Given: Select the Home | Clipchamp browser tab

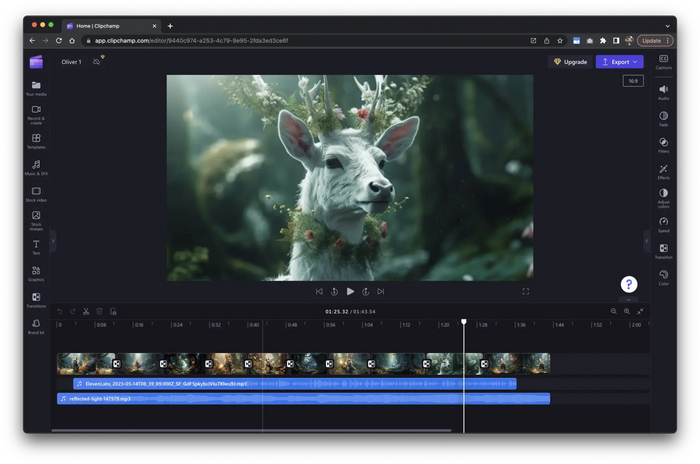Looking at the screenshot, I should (x=110, y=25).
